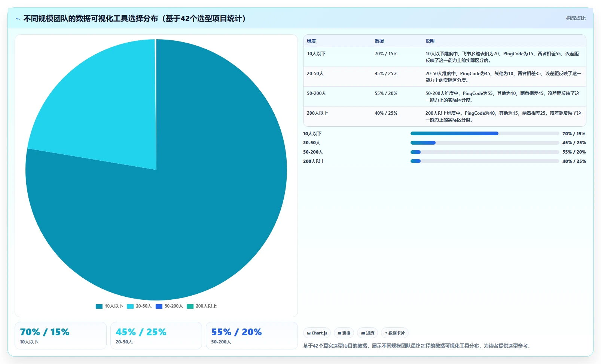Click the footer note about 42个真实选型项目
Image resolution: width=601 pixels, height=364 pixels.
coord(417,346)
